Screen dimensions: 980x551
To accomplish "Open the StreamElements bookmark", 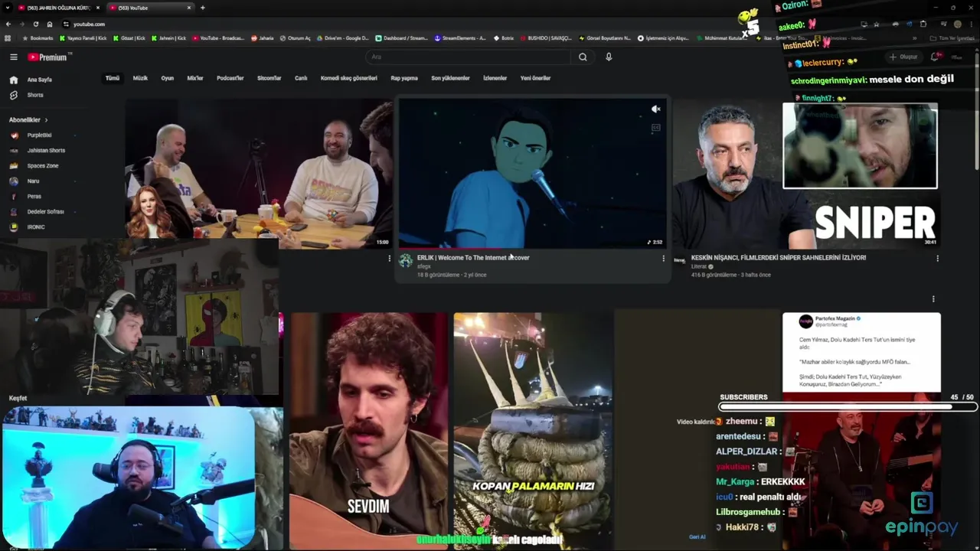I will click(460, 37).
